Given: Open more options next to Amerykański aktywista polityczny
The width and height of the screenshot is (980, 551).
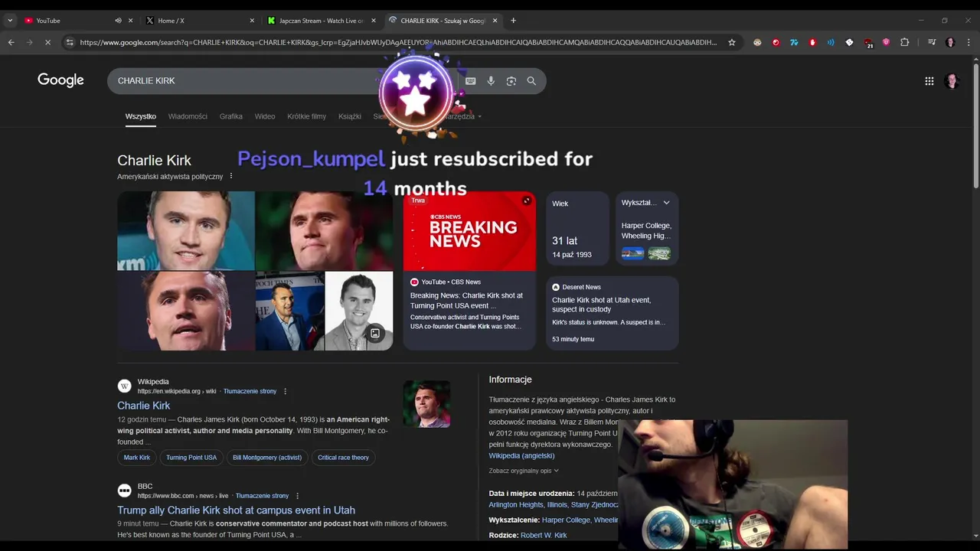Looking at the screenshot, I should pos(231,176).
